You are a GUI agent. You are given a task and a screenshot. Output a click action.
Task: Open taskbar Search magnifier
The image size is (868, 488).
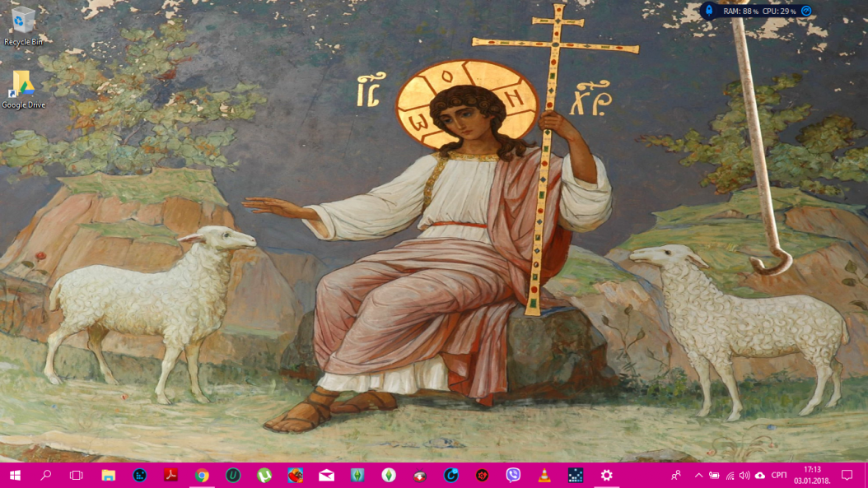(x=46, y=476)
